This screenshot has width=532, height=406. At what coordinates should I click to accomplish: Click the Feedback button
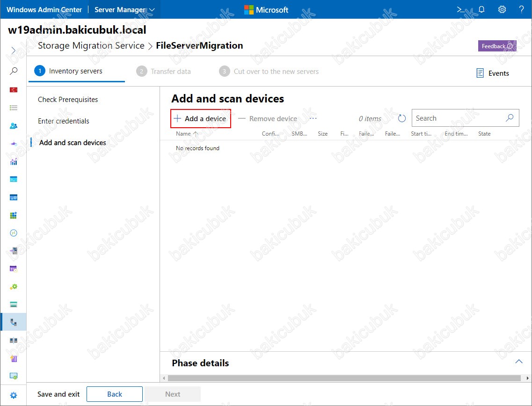coord(497,46)
